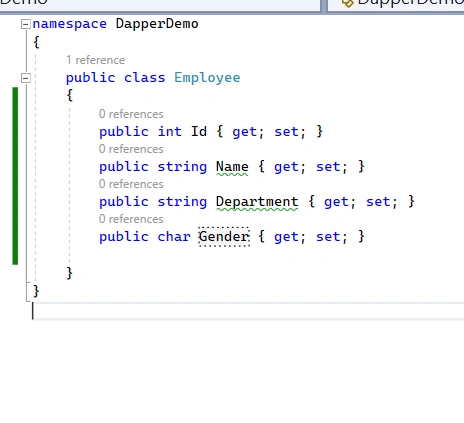
Task: Click the closing brace of the namespace
Action: tap(36, 291)
